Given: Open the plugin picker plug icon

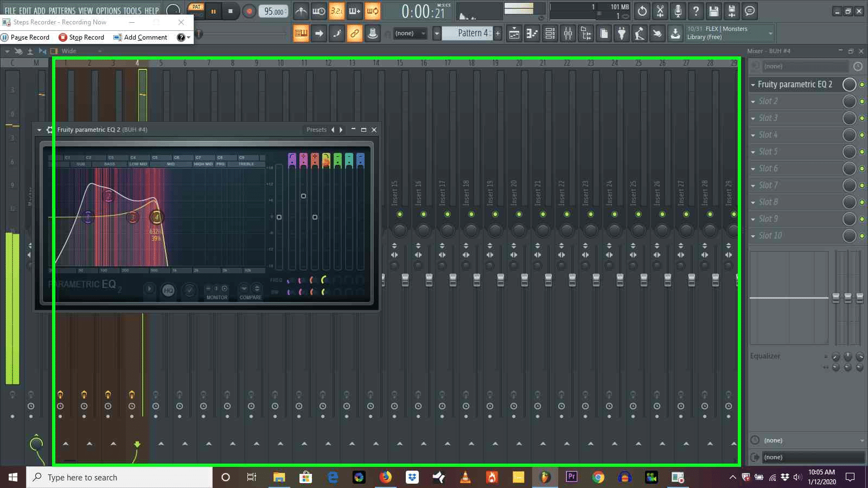Looking at the screenshot, I should click(622, 34).
